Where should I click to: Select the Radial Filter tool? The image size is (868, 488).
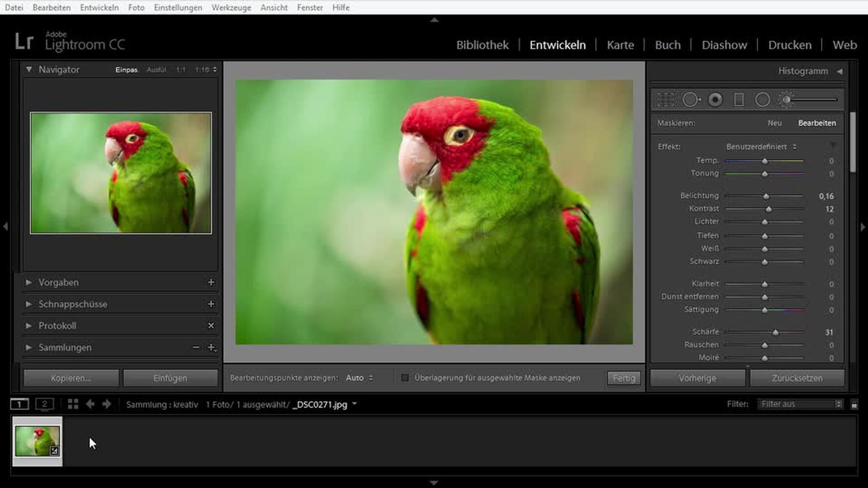point(763,99)
